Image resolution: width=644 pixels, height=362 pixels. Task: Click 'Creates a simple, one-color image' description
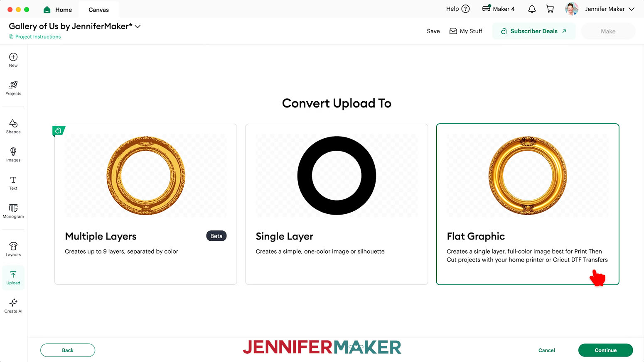(320, 251)
